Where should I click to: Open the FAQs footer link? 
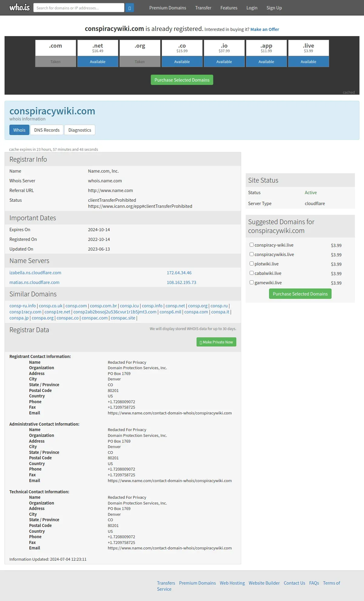pos(314,583)
